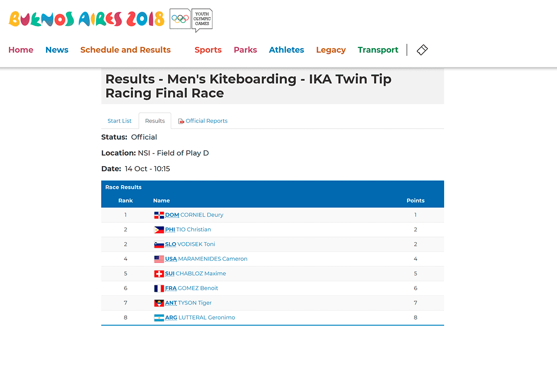Viewport: 557px width, 392px height.
Task: Click the Antigua and Barbuda flag icon
Action: tap(159, 303)
